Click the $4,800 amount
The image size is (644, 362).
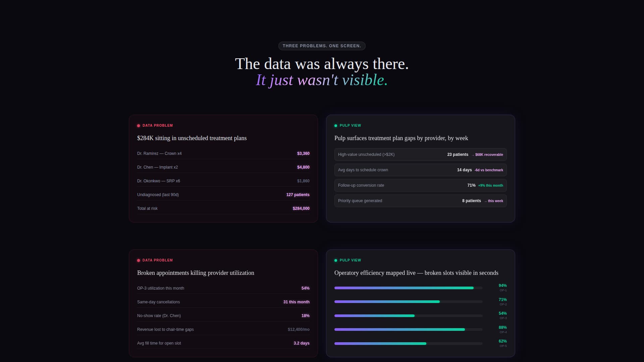point(303,167)
